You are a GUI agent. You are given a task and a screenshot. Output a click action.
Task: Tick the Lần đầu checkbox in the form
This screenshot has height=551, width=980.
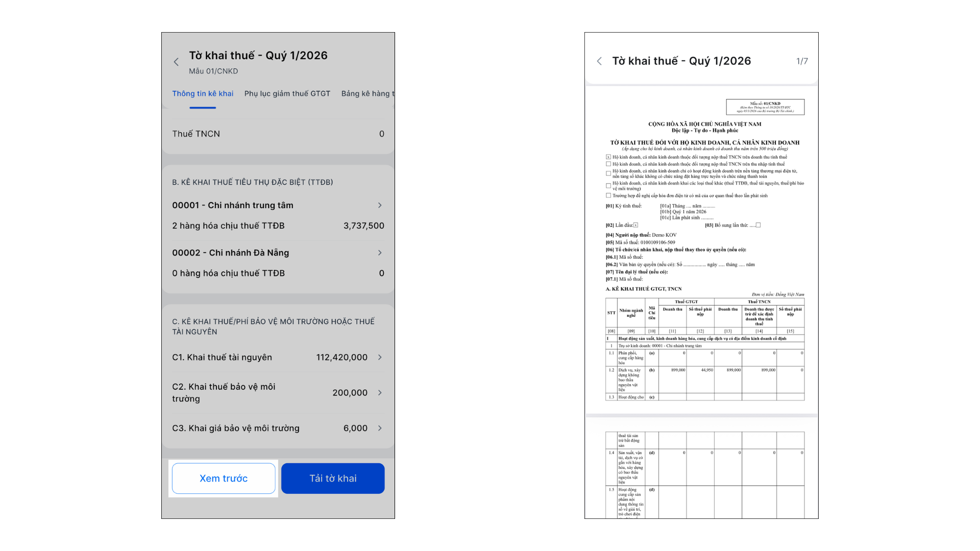click(x=635, y=225)
